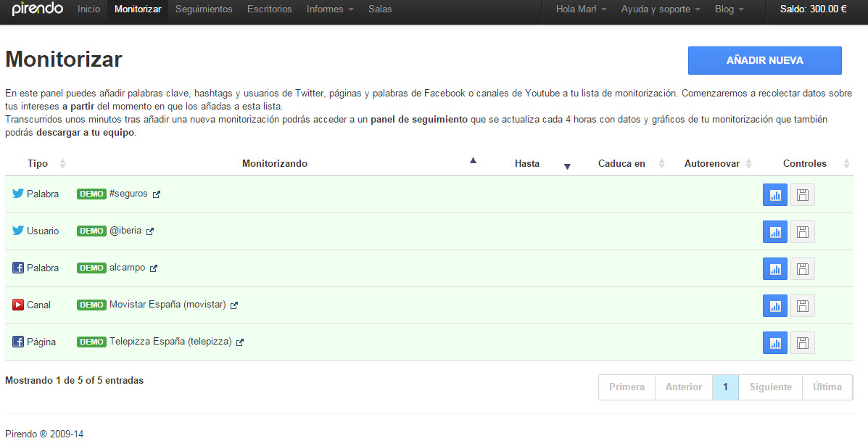
Task: Open external link icon beside Telepizza España
Action: (240, 342)
